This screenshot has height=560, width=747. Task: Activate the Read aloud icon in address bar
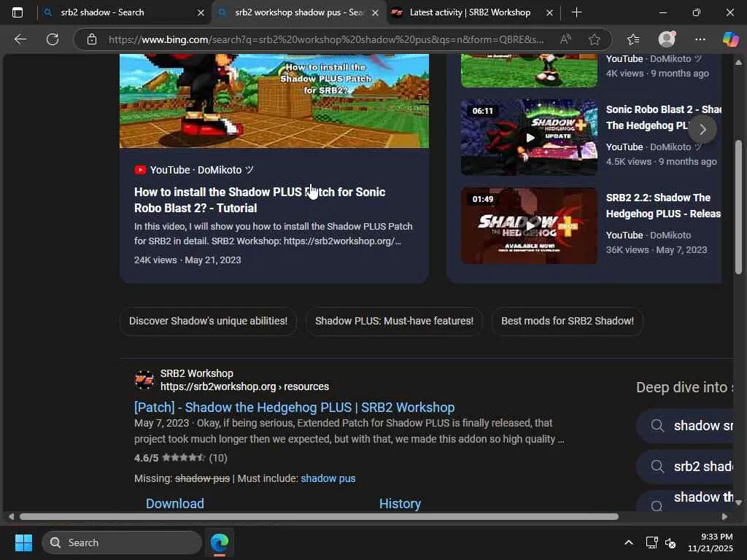565,39
